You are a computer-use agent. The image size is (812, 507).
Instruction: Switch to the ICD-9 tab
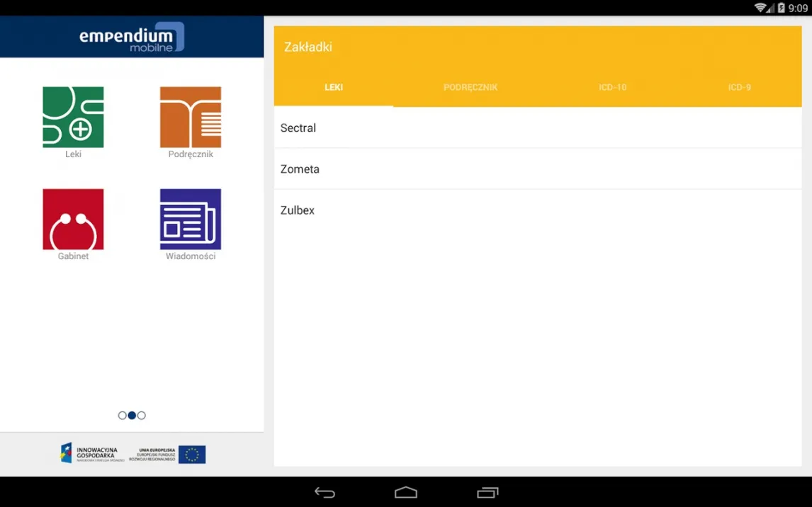pyautogui.click(x=739, y=88)
